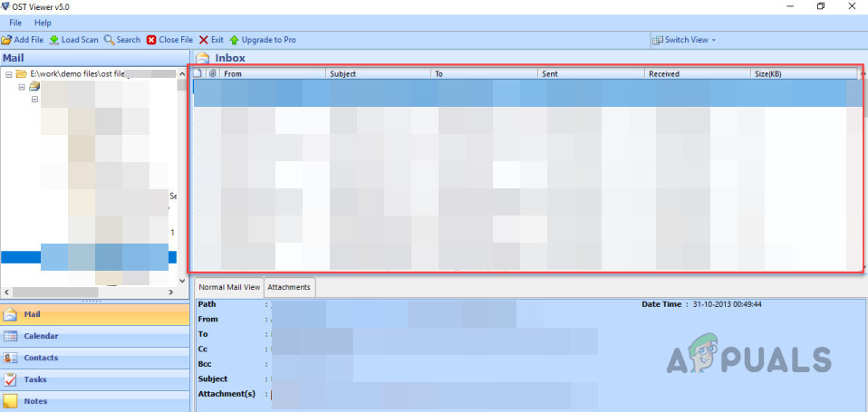
Task: Click the Close File toolbar button
Action: click(x=170, y=40)
